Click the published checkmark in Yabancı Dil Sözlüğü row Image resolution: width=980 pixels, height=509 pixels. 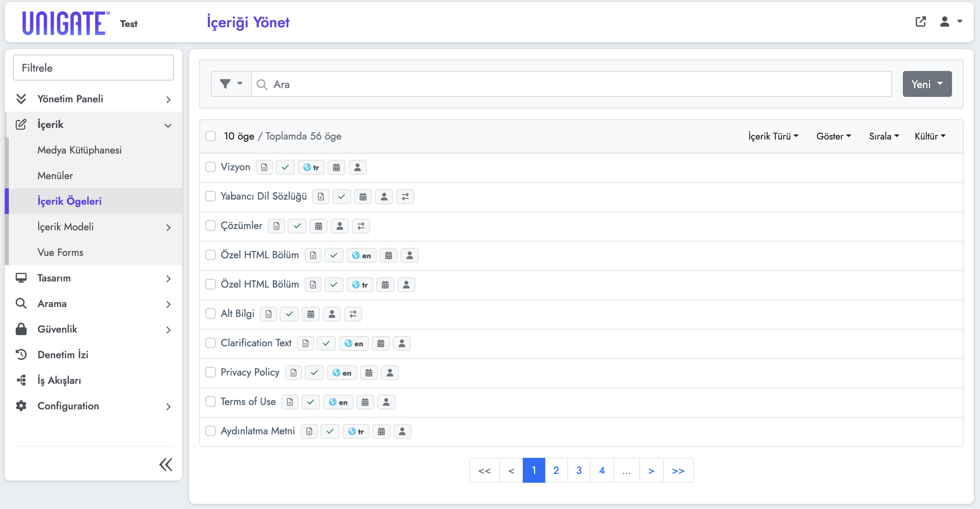[341, 197]
